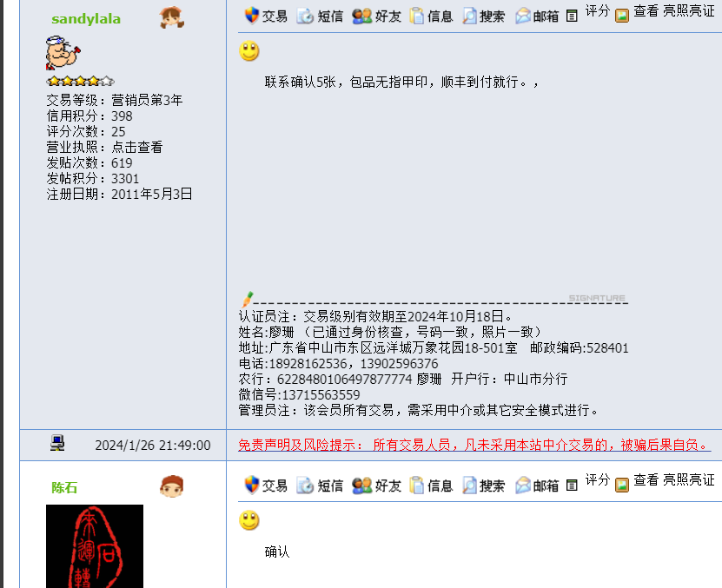Image resolution: width=722 pixels, height=588 pixels.
Task: Open the sandylala username link
Action: coord(86,19)
